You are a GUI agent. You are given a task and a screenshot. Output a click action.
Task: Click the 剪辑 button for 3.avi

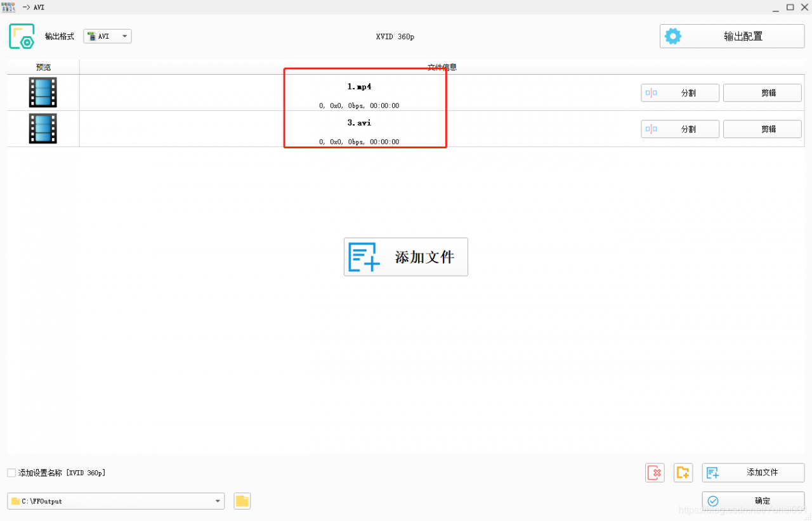click(763, 129)
